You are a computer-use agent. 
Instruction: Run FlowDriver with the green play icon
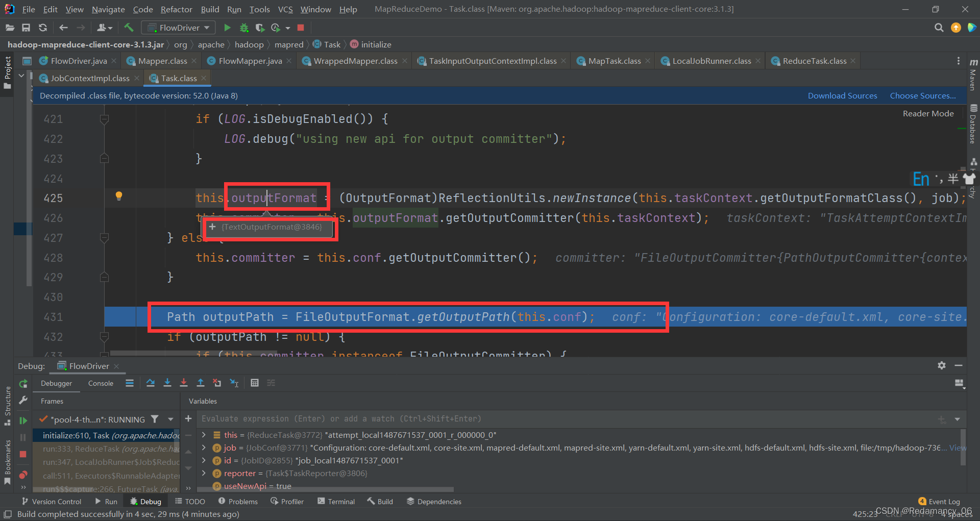(x=228, y=28)
